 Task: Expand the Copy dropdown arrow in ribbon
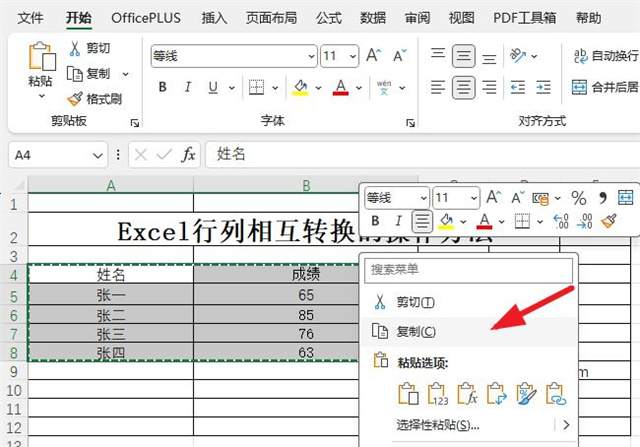click(x=125, y=74)
